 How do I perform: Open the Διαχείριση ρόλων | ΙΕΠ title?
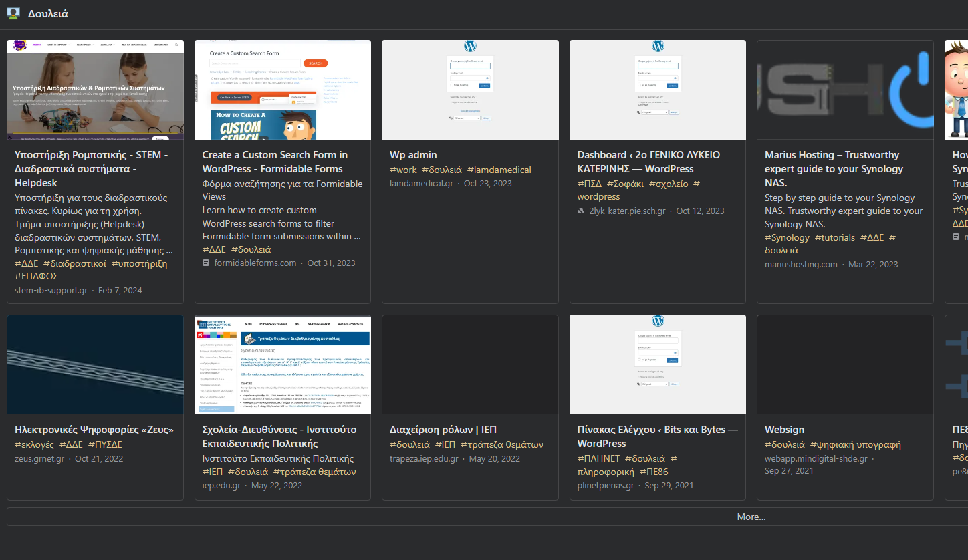point(443,430)
